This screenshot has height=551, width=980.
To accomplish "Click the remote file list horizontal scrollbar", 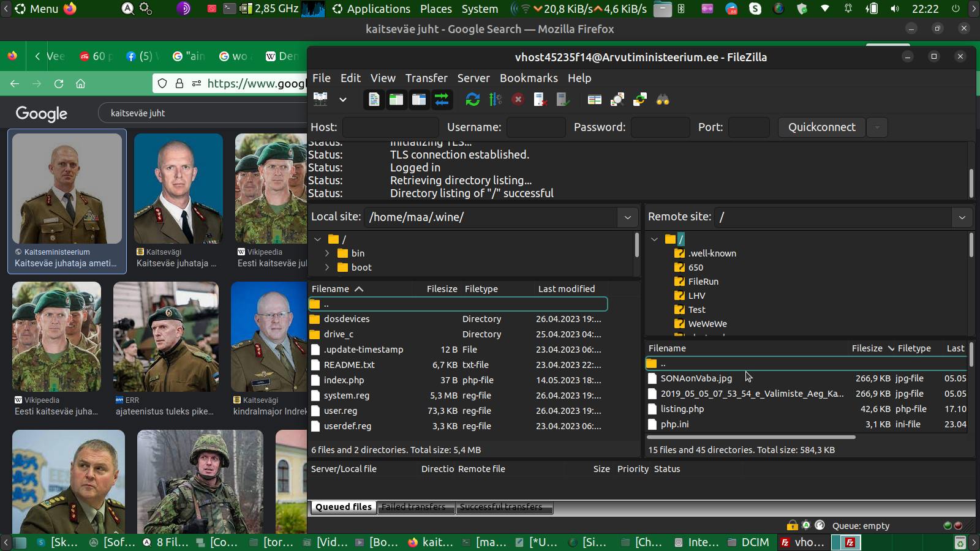I will click(750, 437).
